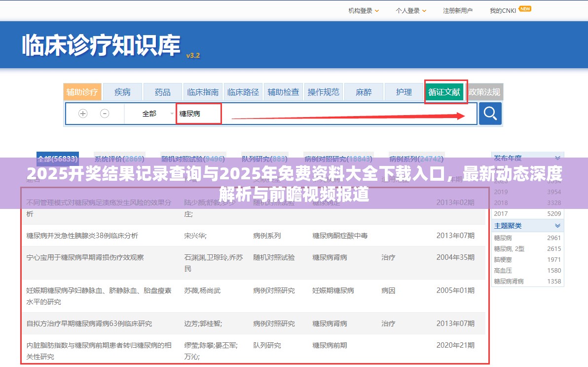Collapse the 主题聚类 panel
The image size is (588, 367).
coord(557,226)
